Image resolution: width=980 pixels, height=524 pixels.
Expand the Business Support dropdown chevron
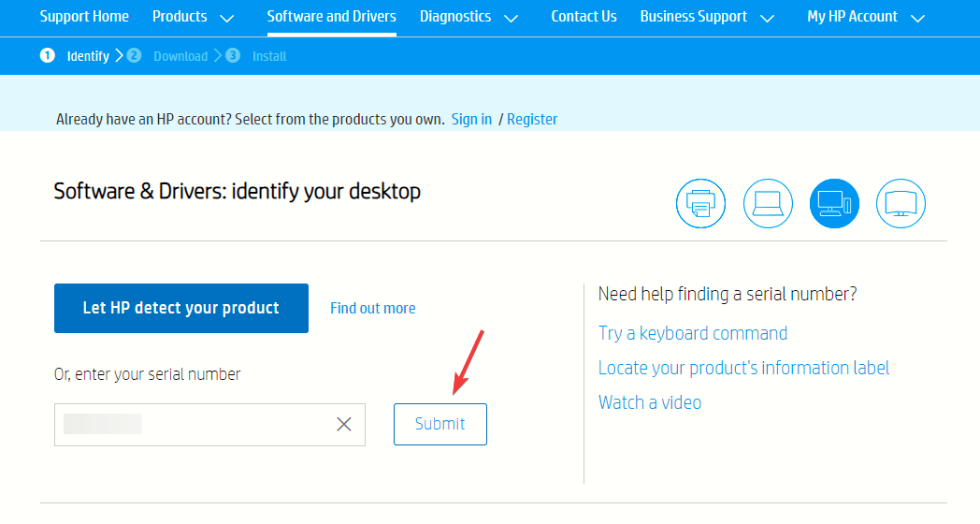(768, 18)
